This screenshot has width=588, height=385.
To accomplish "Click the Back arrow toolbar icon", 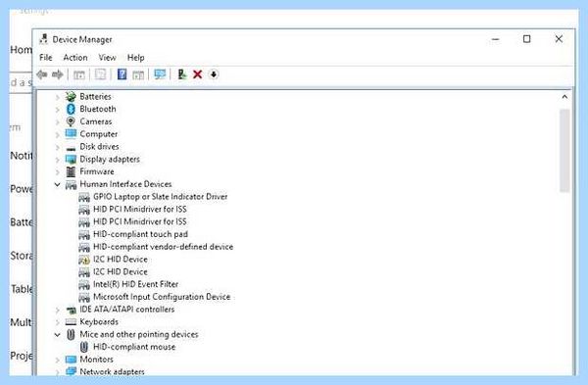I will point(42,74).
